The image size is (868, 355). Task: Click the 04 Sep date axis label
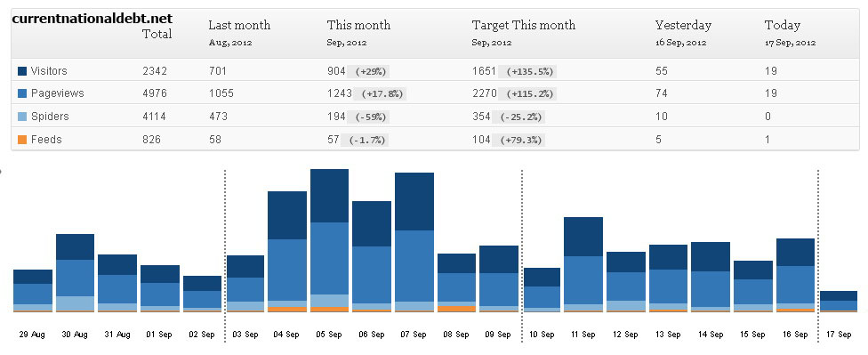pos(286,335)
